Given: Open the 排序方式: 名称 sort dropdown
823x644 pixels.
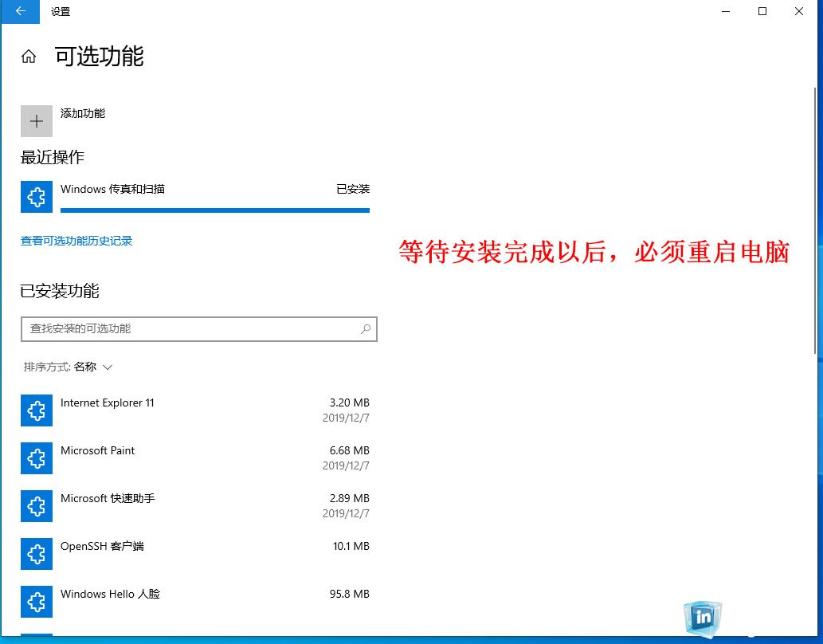Looking at the screenshot, I should point(68,367).
